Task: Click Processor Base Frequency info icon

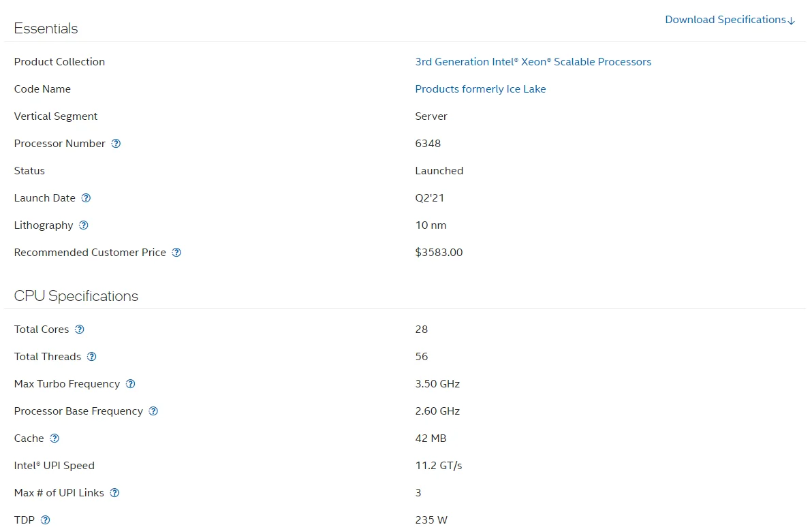Action: 153,411
